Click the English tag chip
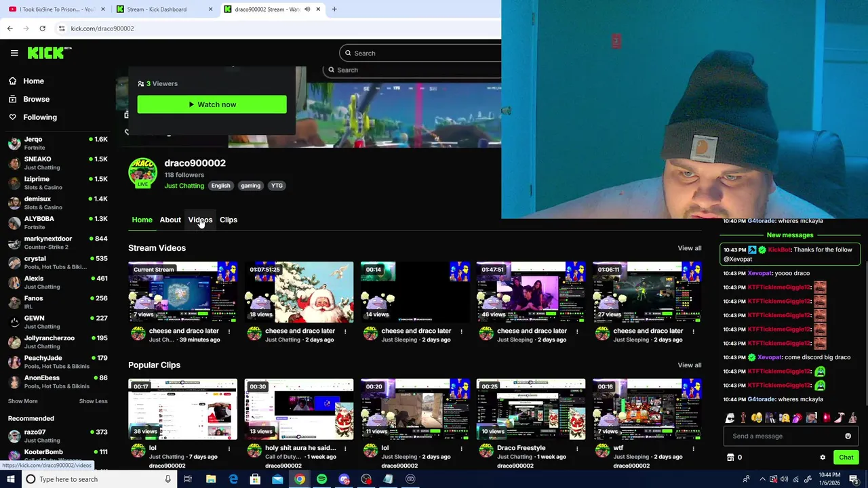868x488 pixels. [220, 186]
